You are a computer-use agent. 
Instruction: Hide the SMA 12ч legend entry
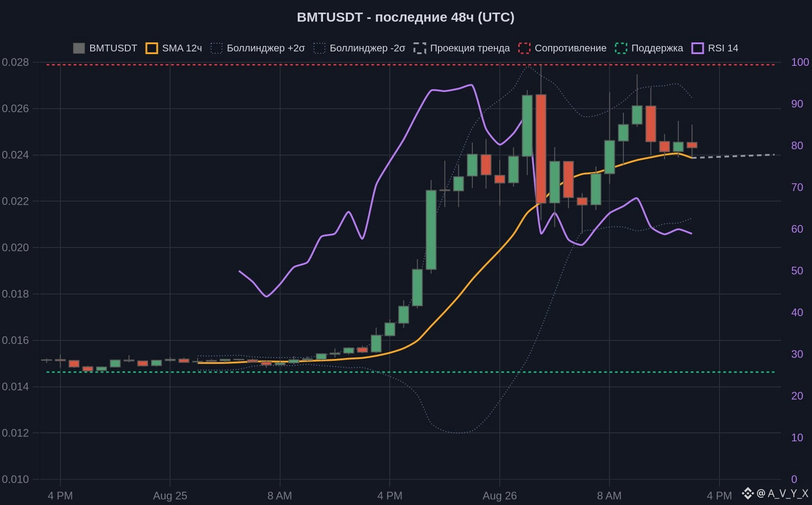pos(174,48)
